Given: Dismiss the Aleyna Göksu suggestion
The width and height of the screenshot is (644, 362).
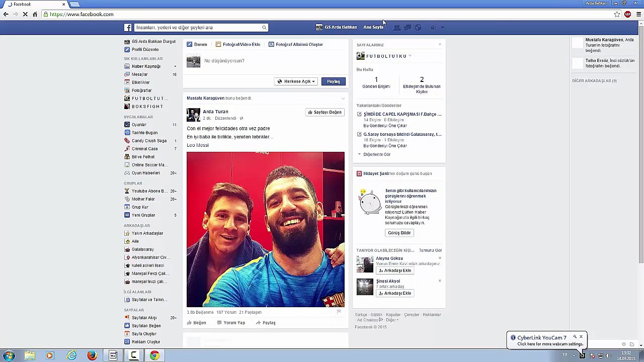Looking at the screenshot, I should tap(440, 258).
